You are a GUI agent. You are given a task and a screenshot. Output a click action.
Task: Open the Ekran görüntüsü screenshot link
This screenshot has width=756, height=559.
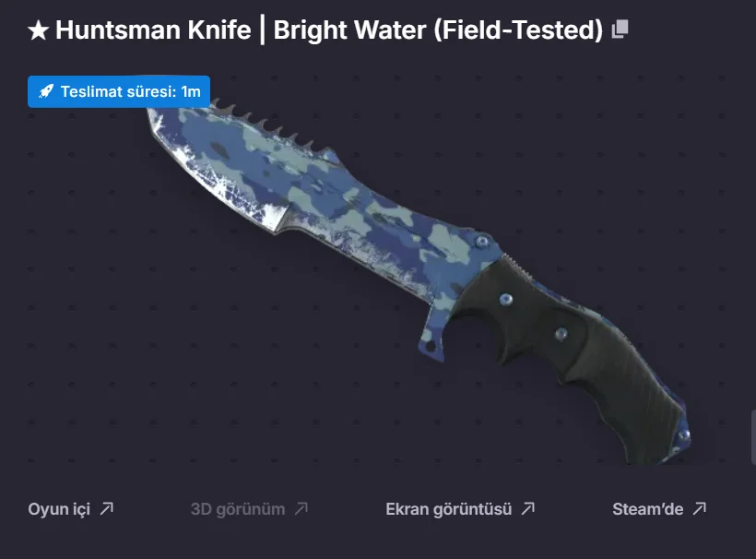point(460,509)
